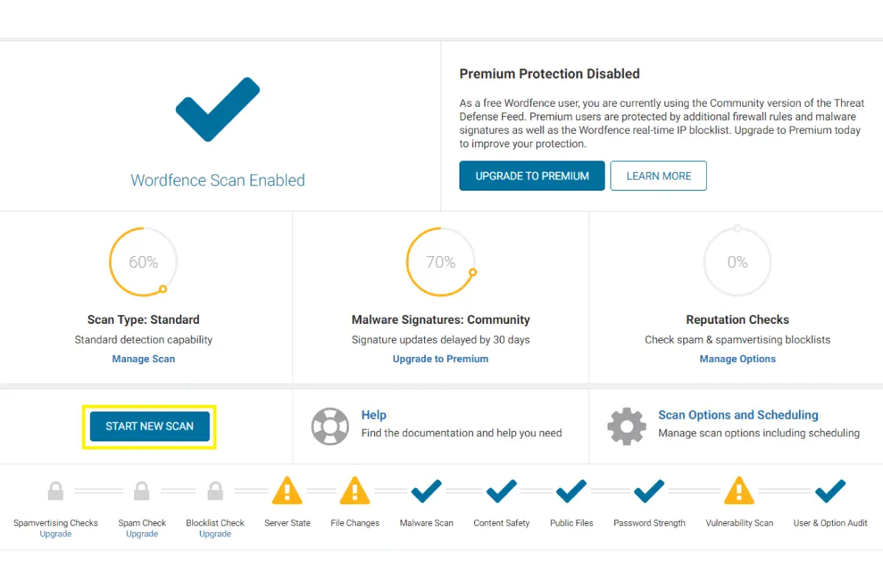
Task: Open the Scan Options and Scheduling link
Action: pyautogui.click(x=738, y=415)
